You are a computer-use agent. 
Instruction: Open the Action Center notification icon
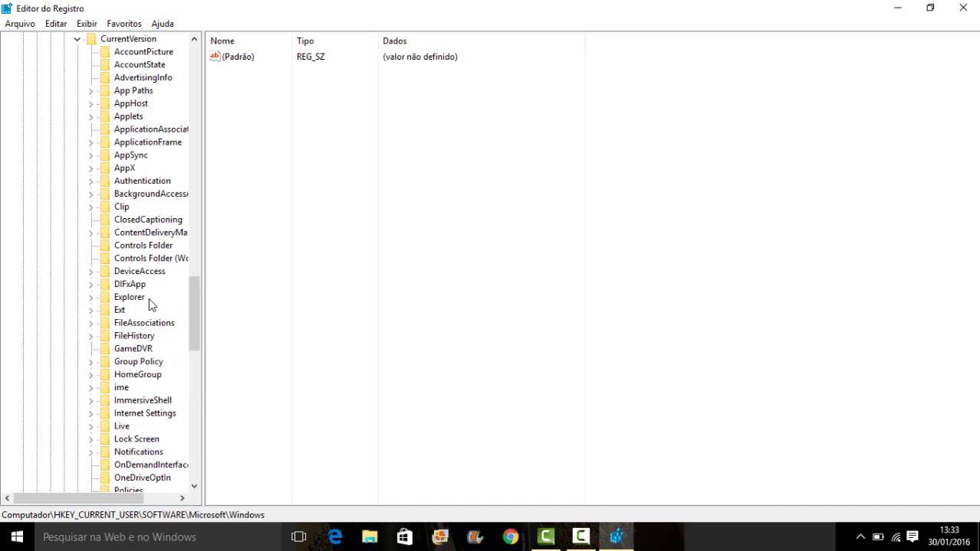(913, 536)
